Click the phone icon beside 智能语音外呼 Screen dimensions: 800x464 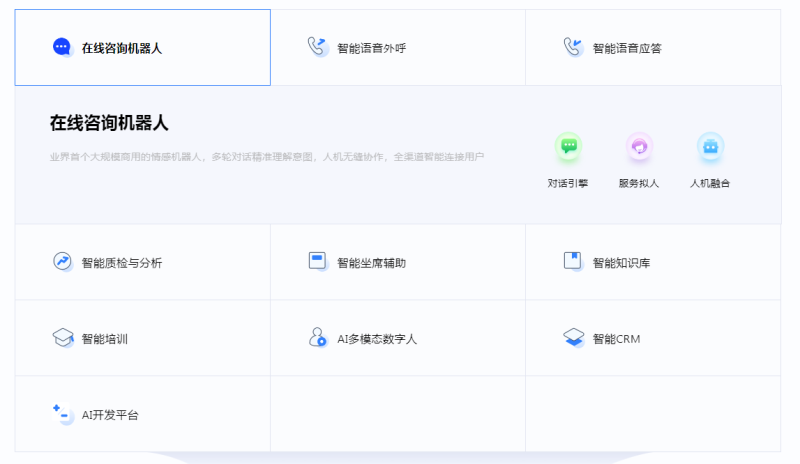point(317,47)
